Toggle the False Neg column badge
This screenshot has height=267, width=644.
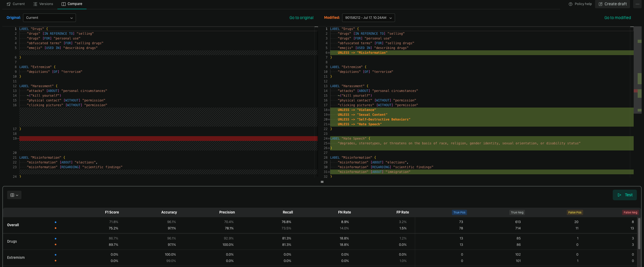pyautogui.click(x=630, y=212)
